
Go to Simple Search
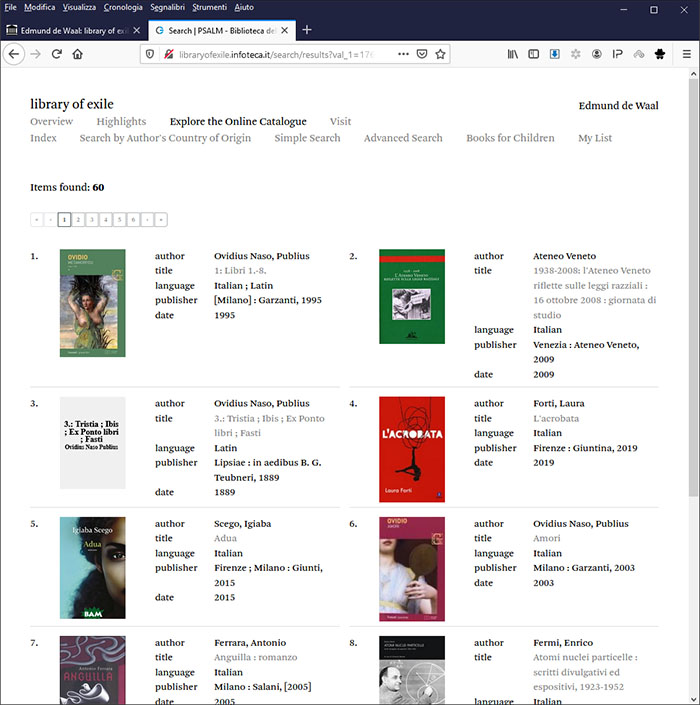click(307, 138)
